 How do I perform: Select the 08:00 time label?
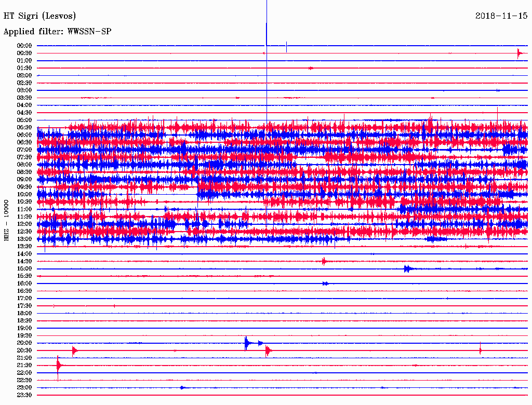click(24, 165)
